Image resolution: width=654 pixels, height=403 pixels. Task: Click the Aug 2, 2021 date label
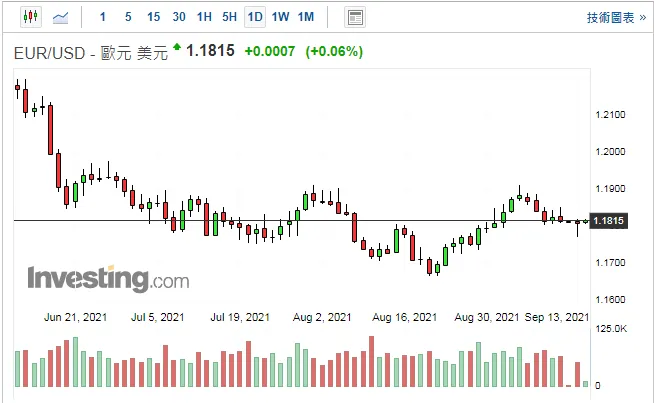pyautogui.click(x=322, y=317)
